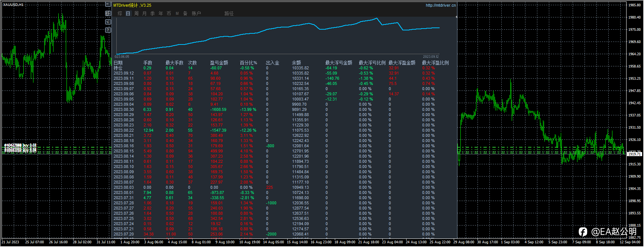The width and height of the screenshot is (644, 247).
Task: Switch to the 周 weekly tab
Action: [136, 13]
